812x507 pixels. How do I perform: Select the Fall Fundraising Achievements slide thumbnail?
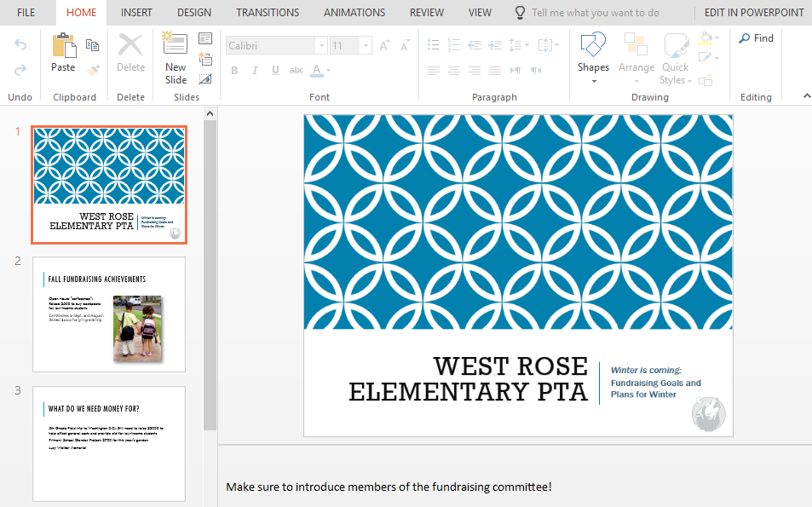click(x=109, y=314)
